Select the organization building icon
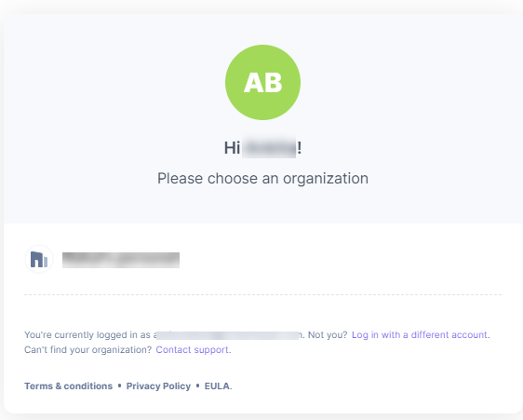This screenshot has width=523, height=420. (x=39, y=259)
